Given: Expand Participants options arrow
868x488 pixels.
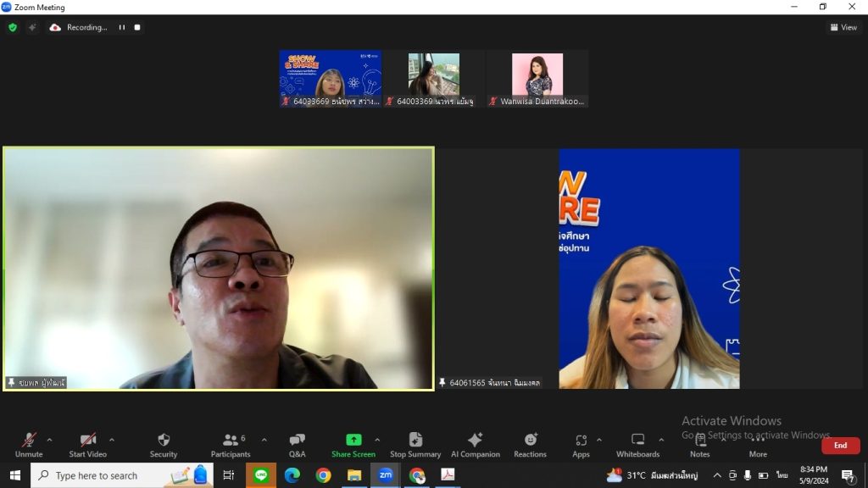Looking at the screenshot, I should coord(264,440).
